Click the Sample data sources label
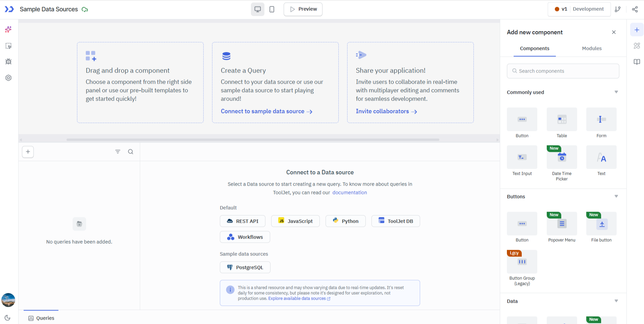 coord(244,254)
